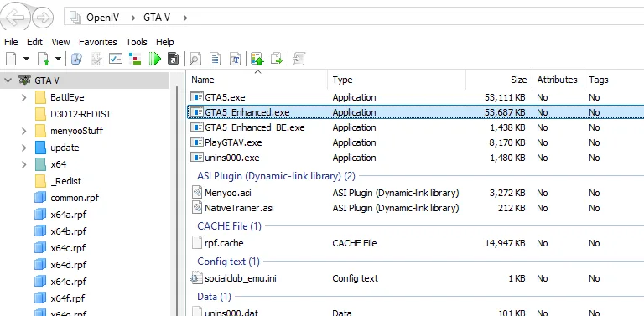The height and width of the screenshot is (316, 644).
Task: Click the Tags column header
Action: click(x=614, y=80)
